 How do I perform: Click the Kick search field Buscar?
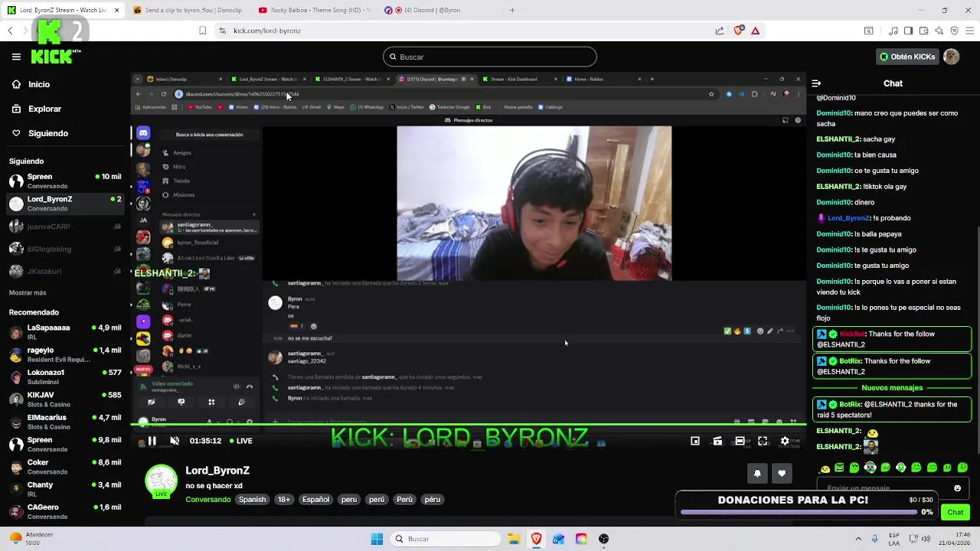click(490, 57)
